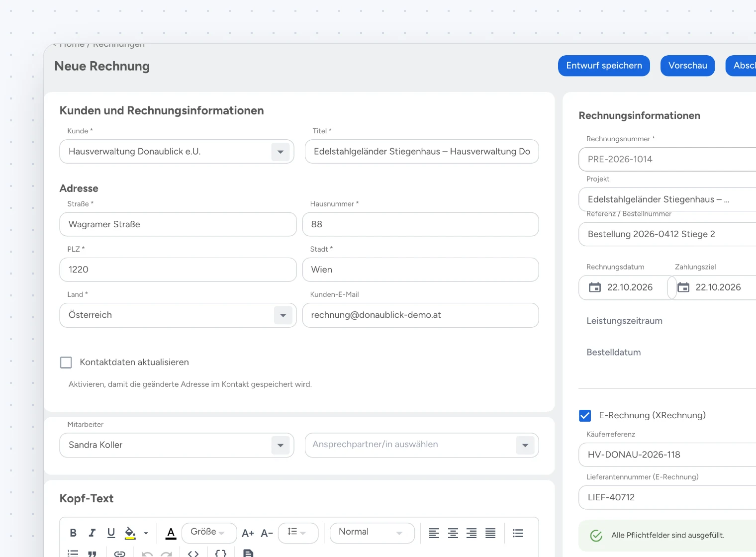Click the Leistungszeitraum label
This screenshot has height=557, width=756.
pyautogui.click(x=624, y=321)
